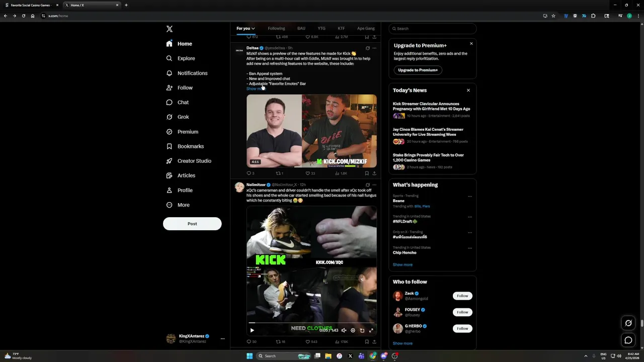
Task: Open the Chip Honcho trending topic
Action: [x=405, y=252]
